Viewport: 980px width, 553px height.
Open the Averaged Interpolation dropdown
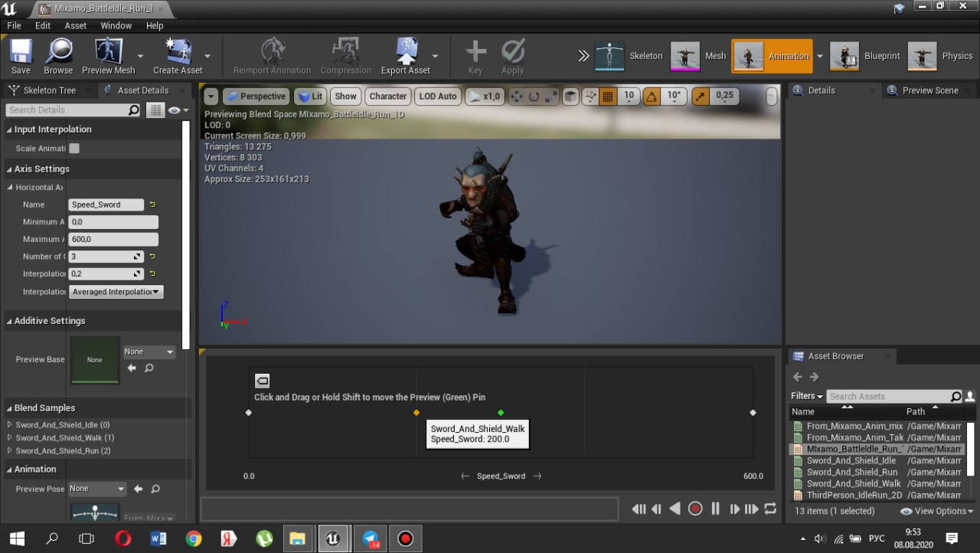(x=116, y=292)
